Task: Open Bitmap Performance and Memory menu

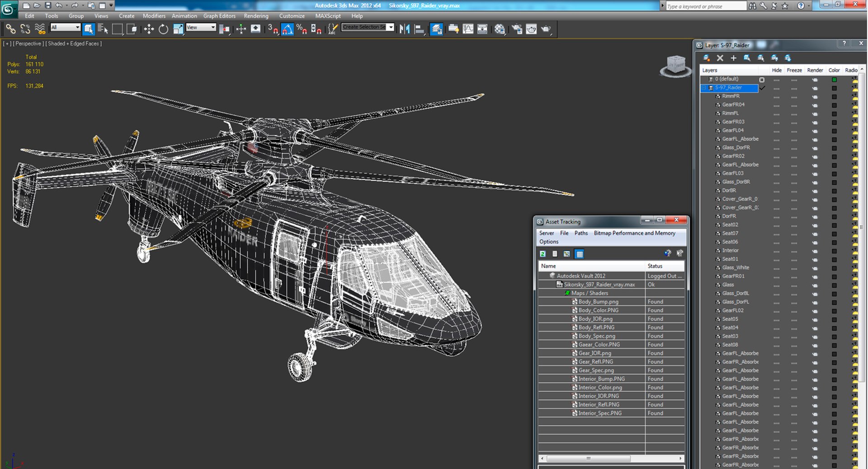Action: tap(634, 233)
